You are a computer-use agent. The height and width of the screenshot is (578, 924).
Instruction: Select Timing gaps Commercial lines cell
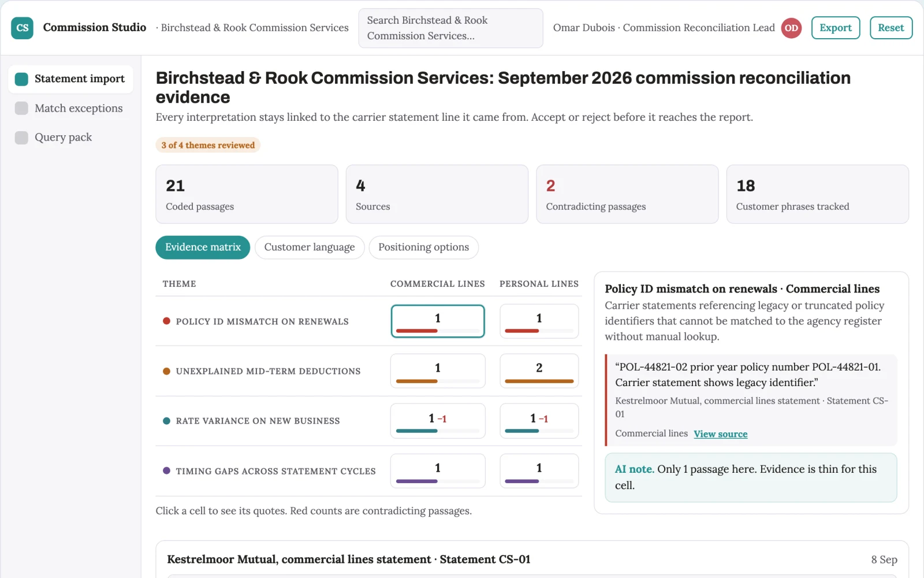click(x=438, y=470)
